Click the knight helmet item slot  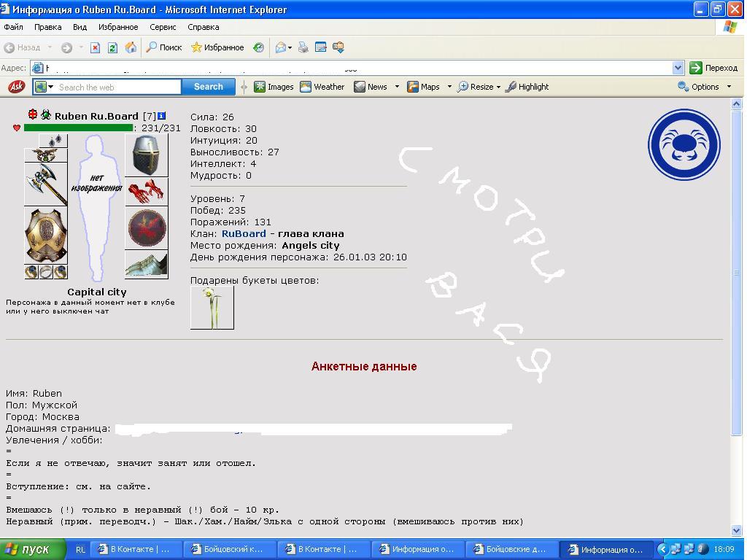coord(146,155)
